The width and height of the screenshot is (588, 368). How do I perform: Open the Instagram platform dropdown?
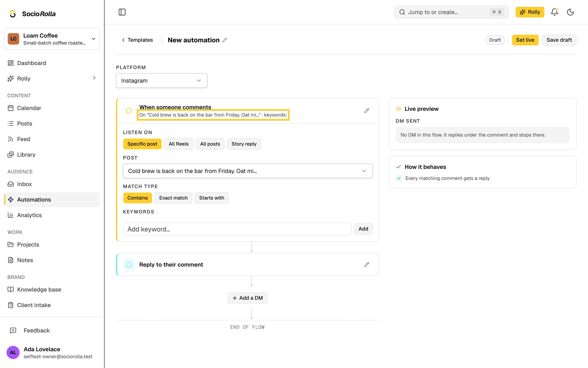(161, 81)
